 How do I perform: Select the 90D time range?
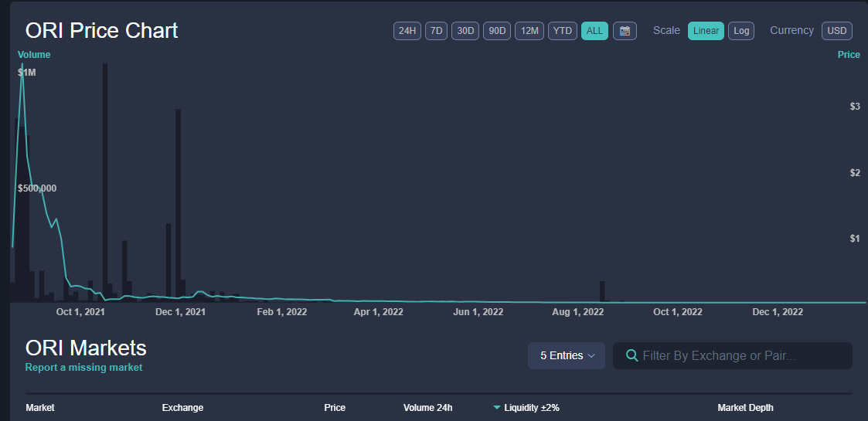(x=498, y=31)
